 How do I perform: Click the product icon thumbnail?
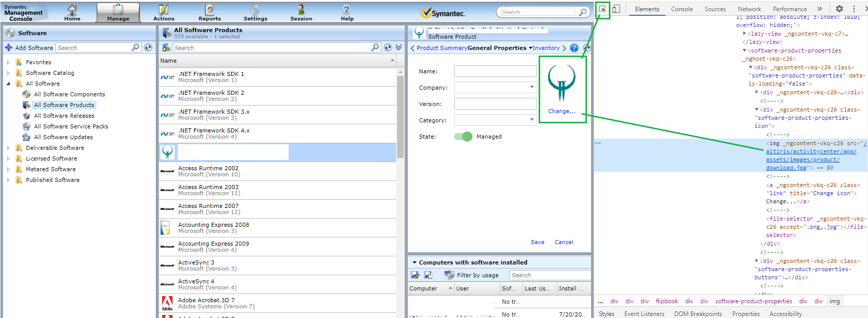(562, 84)
